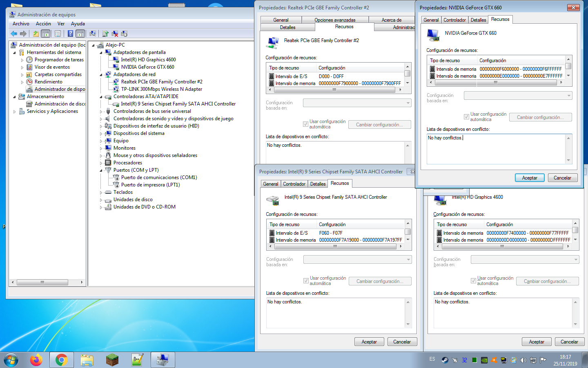Click horizontal scrollbar of SATA AHCI resource list

[x=335, y=247]
